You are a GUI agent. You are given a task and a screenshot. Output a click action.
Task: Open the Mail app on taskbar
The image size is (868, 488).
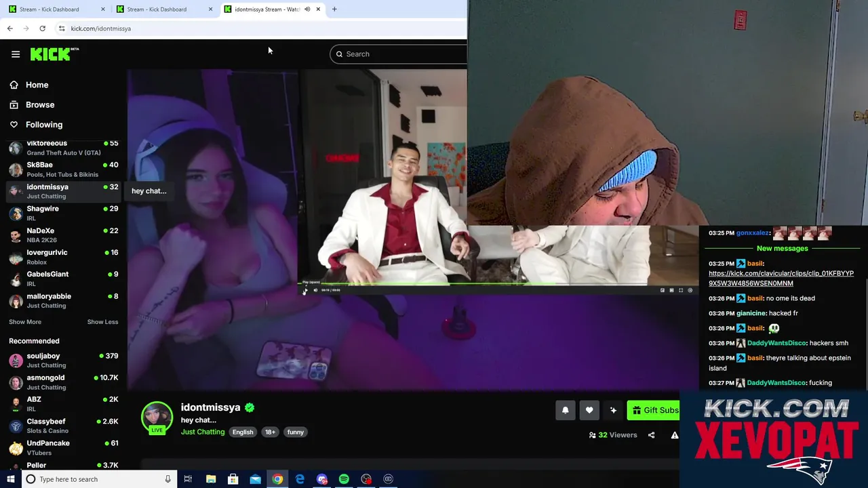click(x=255, y=479)
